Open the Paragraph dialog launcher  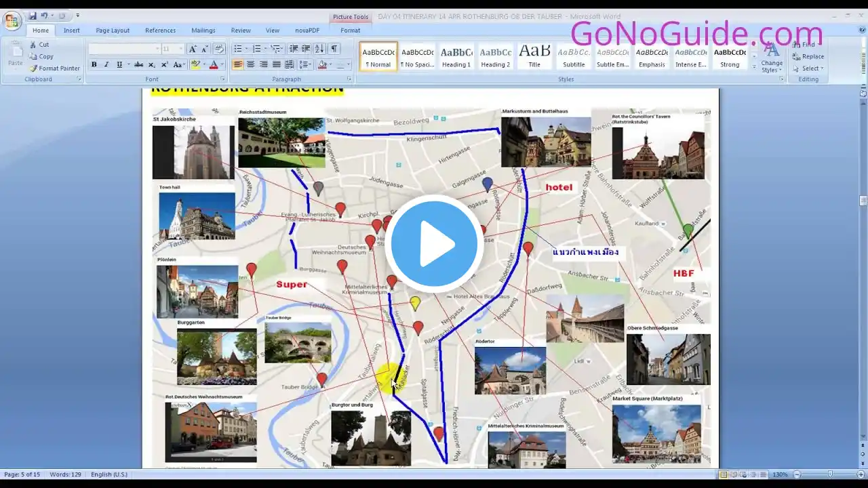pyautogui.click(x=349, y=79)
